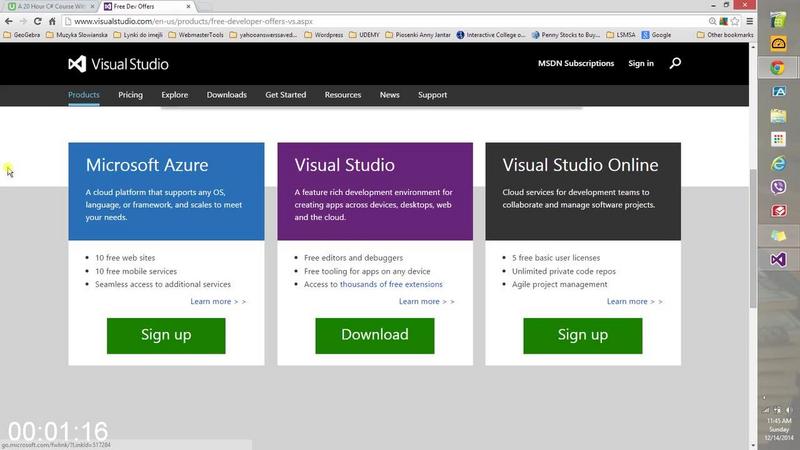Click the speedometer gauge taskbar icon
The width and height of the screenshot is (800, 450).
tap(778, 44)
